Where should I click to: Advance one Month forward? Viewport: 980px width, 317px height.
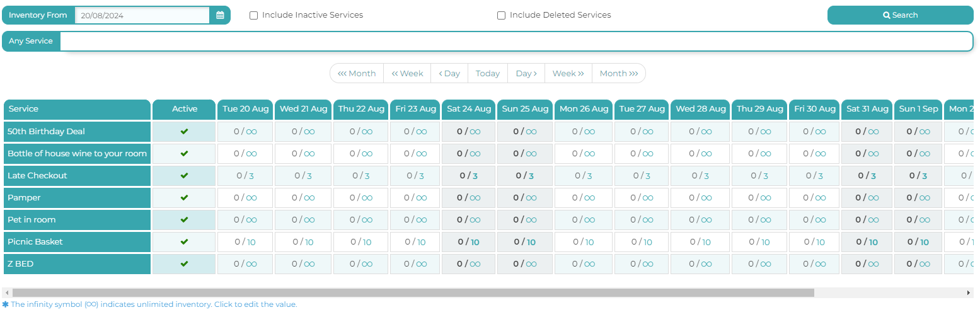point(619,73)
